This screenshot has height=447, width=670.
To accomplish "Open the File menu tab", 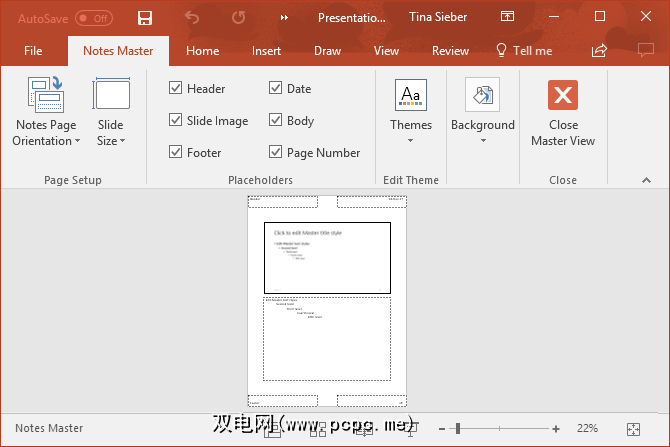I will point(33,51).
